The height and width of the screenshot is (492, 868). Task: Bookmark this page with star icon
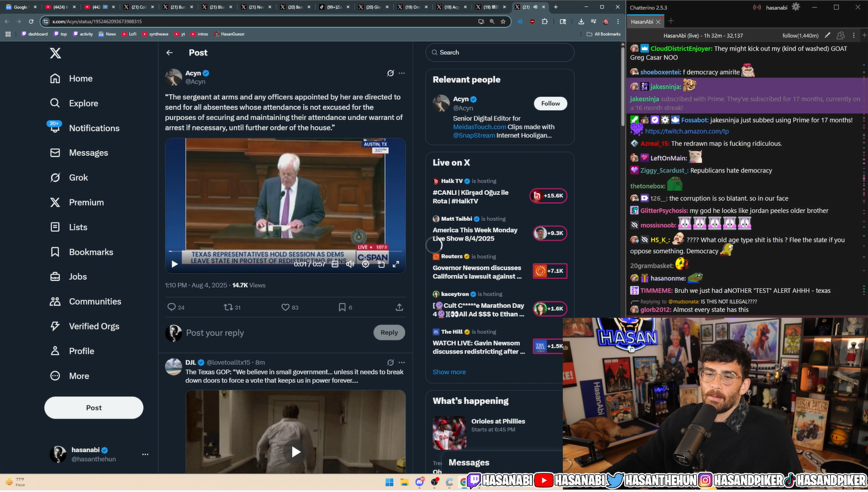(x=503, y=21)
